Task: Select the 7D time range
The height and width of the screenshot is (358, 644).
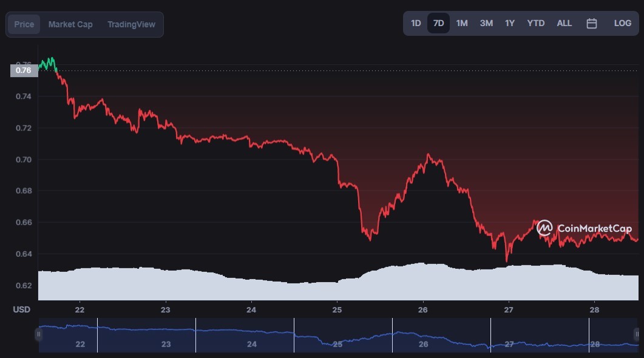Action: click(x=438, y=24)
